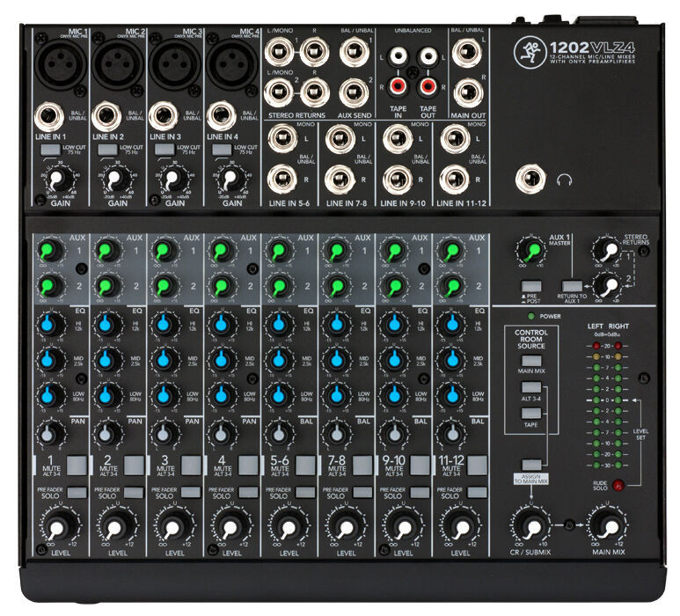Image resolution: width=680 pixels, height=616 pixels.
Task: Click channel 3 AUX 2 green knob
Action: coord(164,286)
